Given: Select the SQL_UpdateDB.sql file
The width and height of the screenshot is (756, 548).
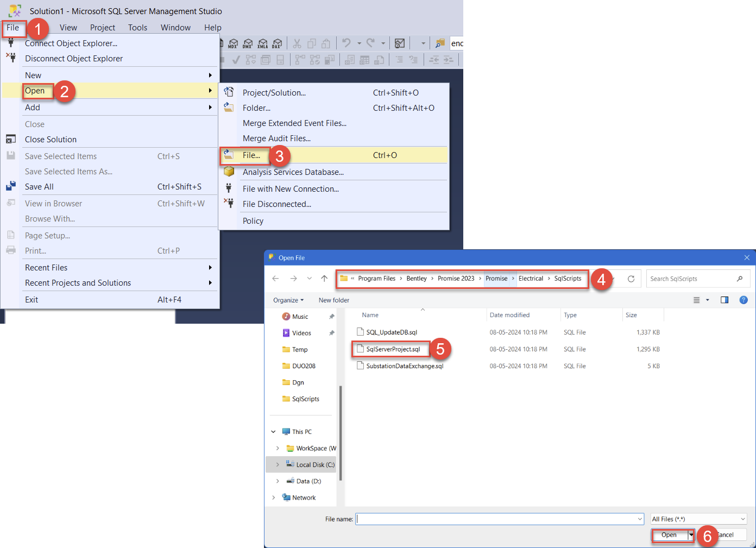Looking at the screenshot, I should tap(392, 332).
